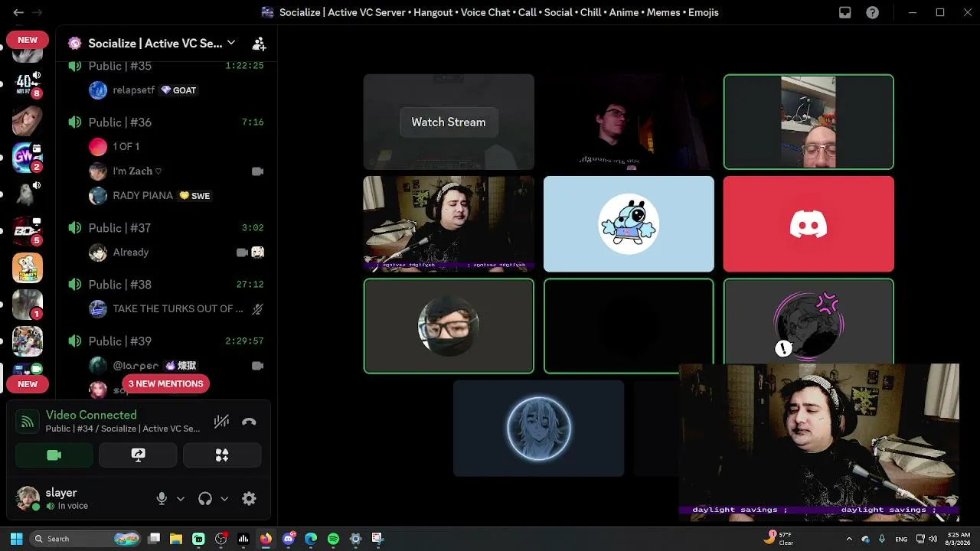Focus the glowing anime avatar tile
Screen dimensions: 980x551
539,429
